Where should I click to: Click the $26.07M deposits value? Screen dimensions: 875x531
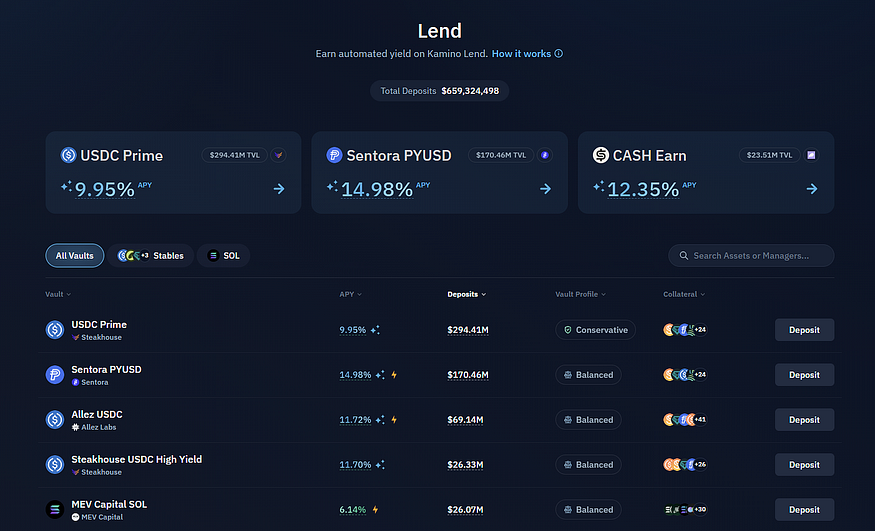(x=465, y=509)
